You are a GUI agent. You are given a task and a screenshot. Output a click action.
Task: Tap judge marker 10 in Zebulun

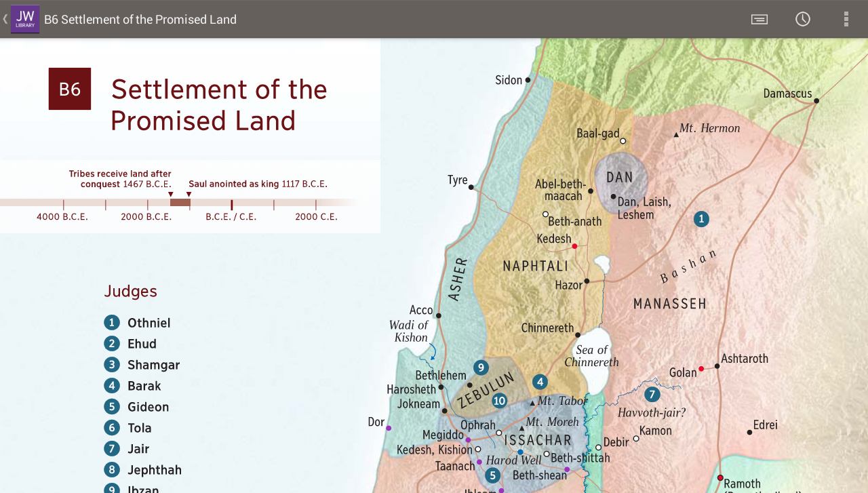[x=500, y=400]
